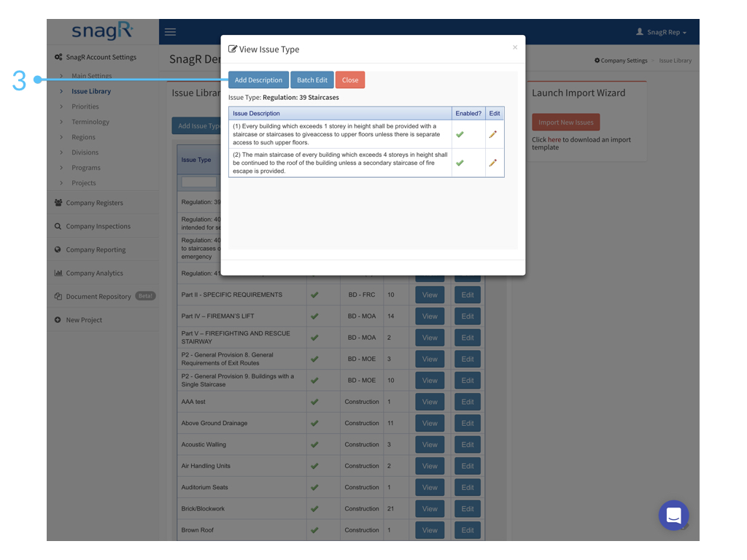747x560 pixels.
Task: Open Divisions in the sidebar
Action: [x=85, y=152]
